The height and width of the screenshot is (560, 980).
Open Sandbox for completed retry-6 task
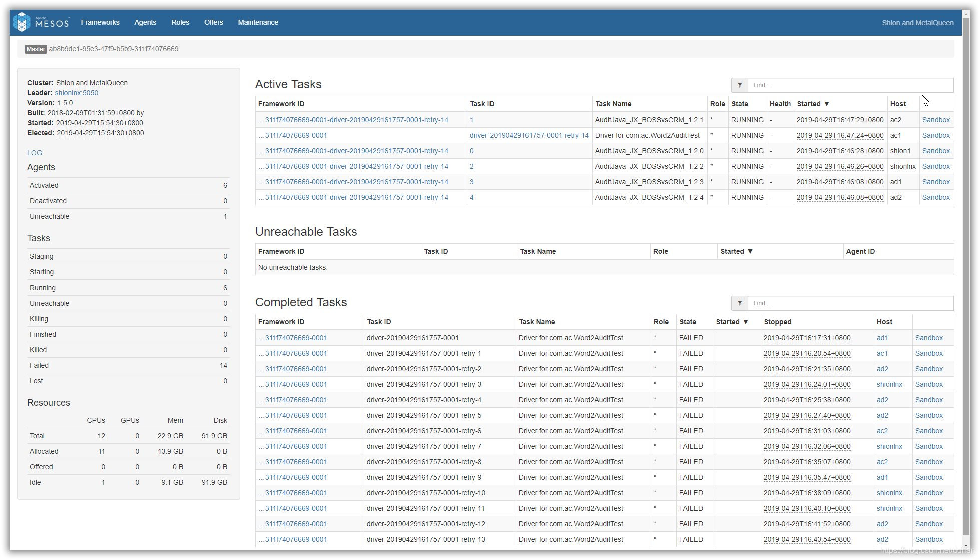pos(929,431)
